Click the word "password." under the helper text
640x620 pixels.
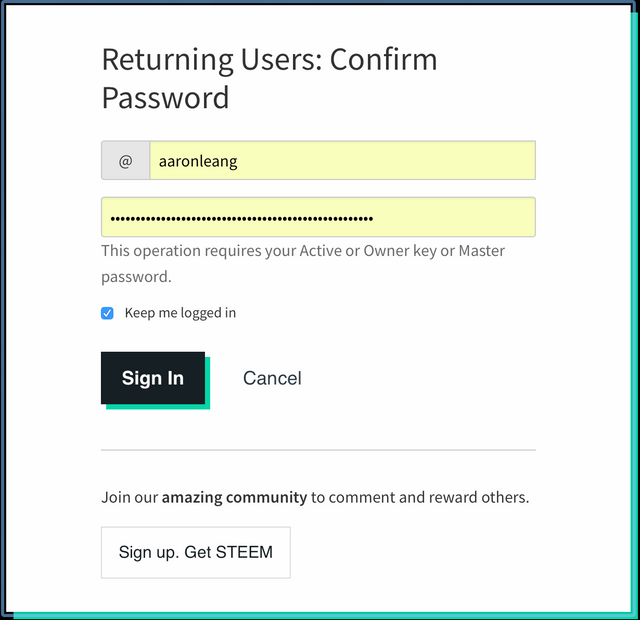pos(136,276)
